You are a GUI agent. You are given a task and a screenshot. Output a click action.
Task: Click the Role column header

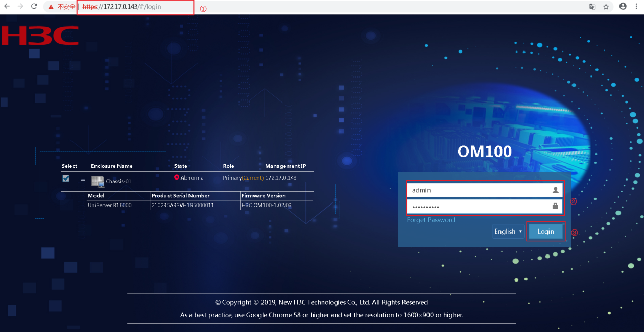[x=228, y=166]
